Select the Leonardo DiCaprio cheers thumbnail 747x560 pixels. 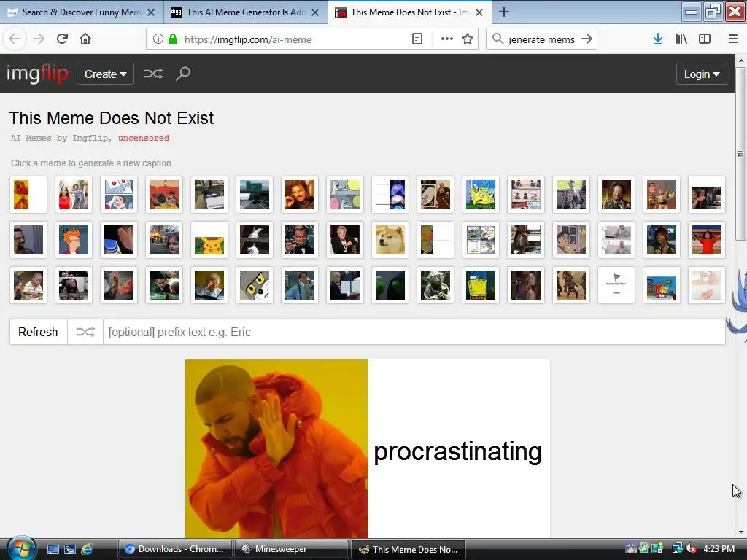coord(300,240)
